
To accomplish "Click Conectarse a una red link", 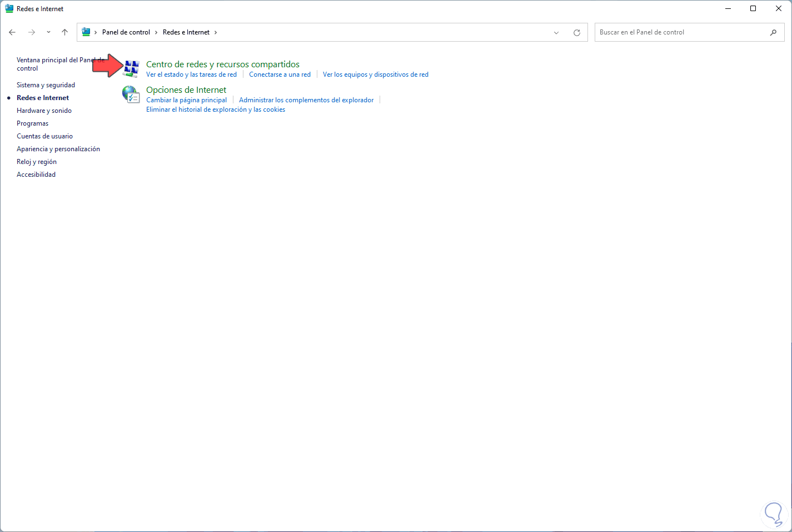I will [280, 74].
